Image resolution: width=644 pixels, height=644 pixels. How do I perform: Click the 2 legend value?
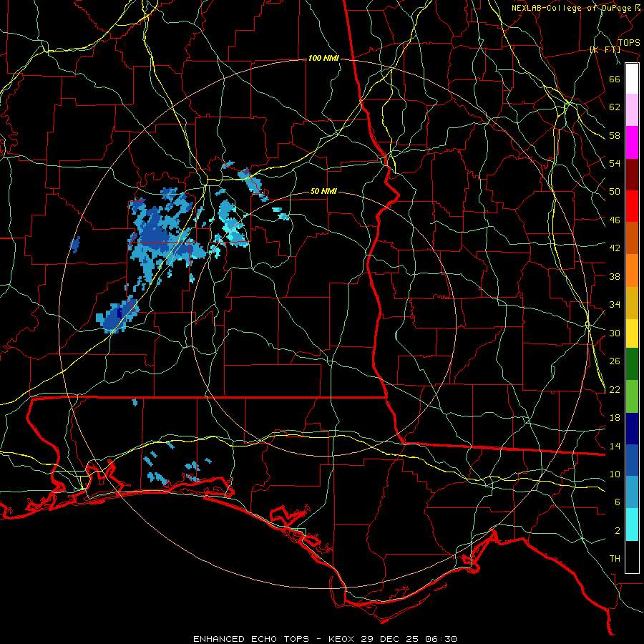618,531
